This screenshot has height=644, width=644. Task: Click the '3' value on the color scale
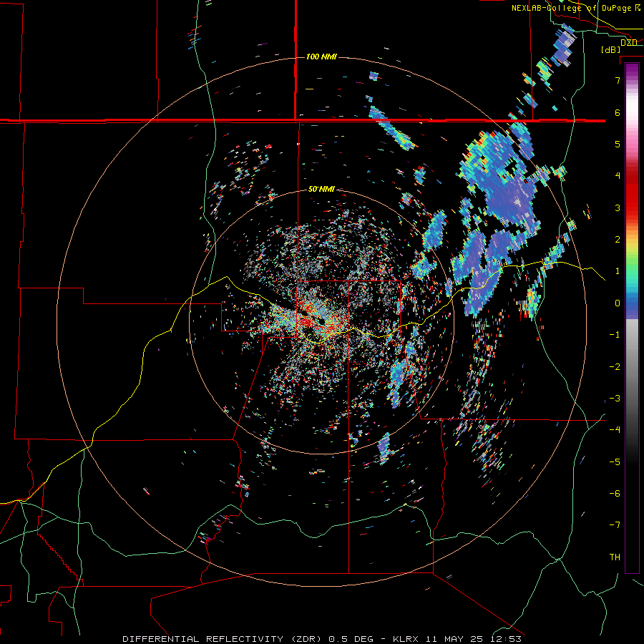[x=618, y=208]
